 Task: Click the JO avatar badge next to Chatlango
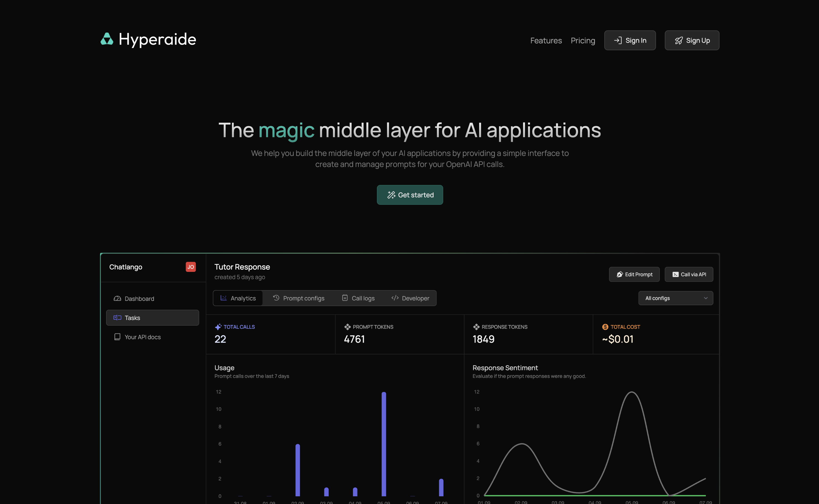coord(190,267)
